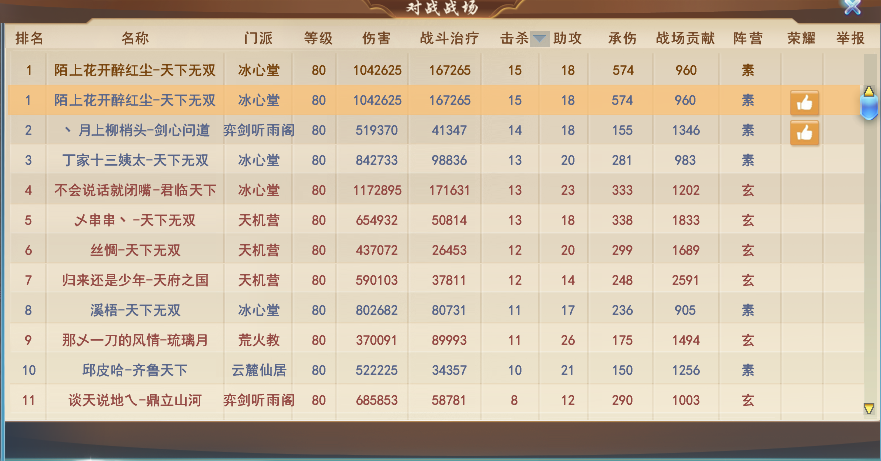Sort by 等级 column header

click(x=319, y=38)
